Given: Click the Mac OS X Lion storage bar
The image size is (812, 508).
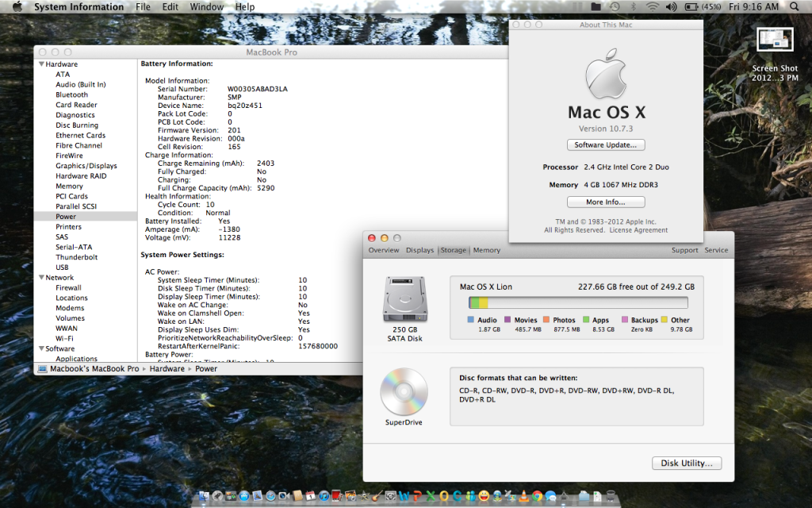Looking at the screenshot, I should pyautogui.click(x=578, y=302).
